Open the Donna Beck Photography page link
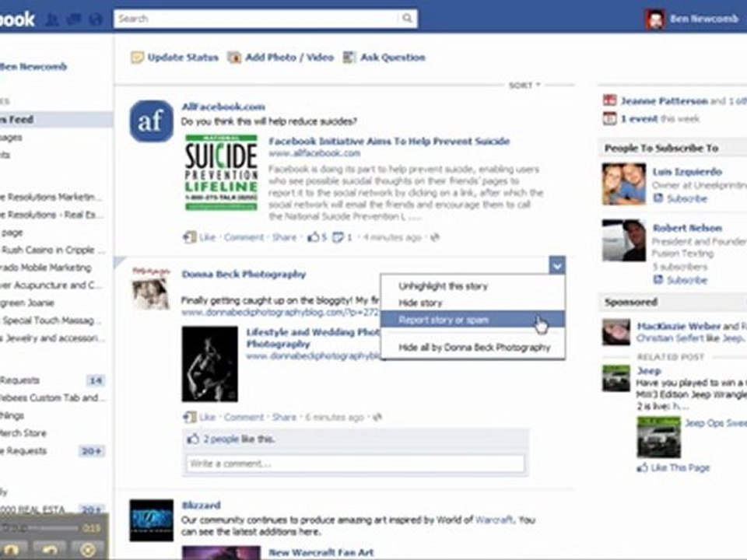This screenshot has width=747, height=560. click(x=244, y=275)
